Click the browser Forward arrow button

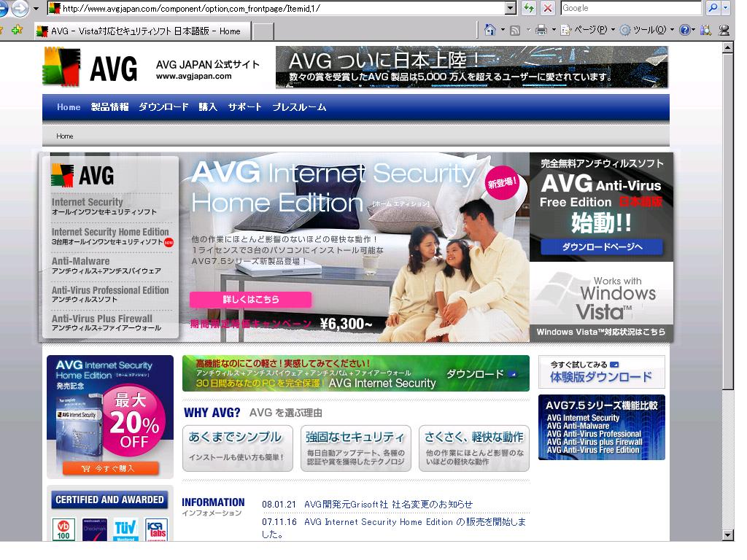19,8
